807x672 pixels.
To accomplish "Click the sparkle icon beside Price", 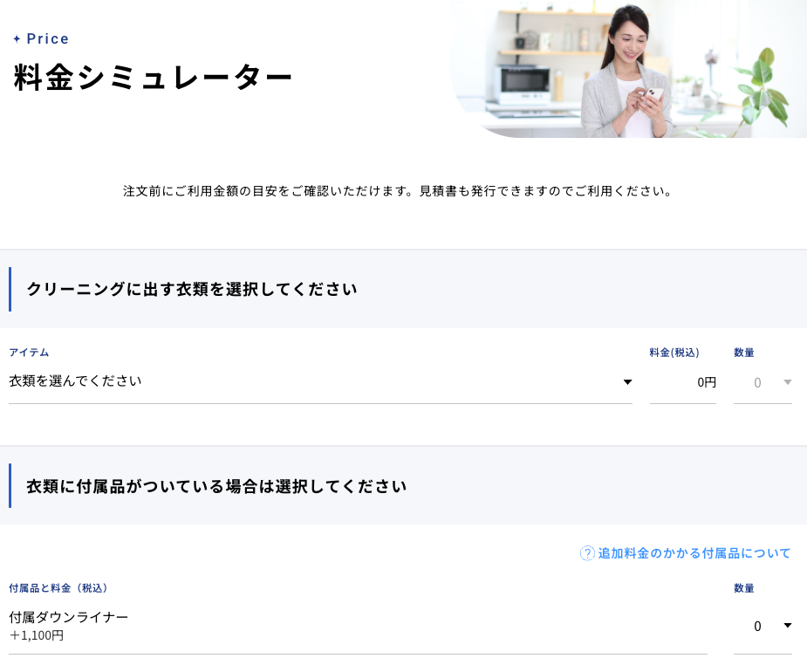I will tap(17, 39).
